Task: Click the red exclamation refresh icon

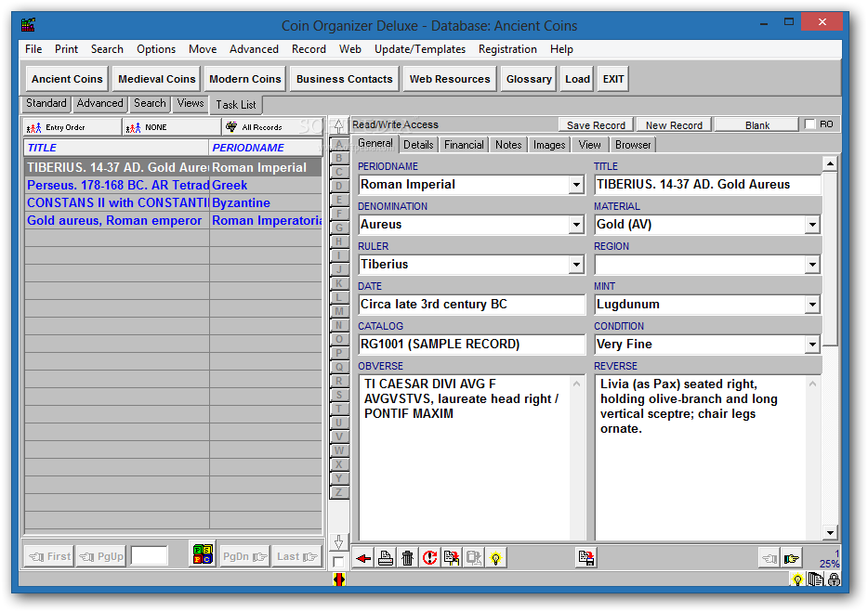Action: tap(429, 558)
